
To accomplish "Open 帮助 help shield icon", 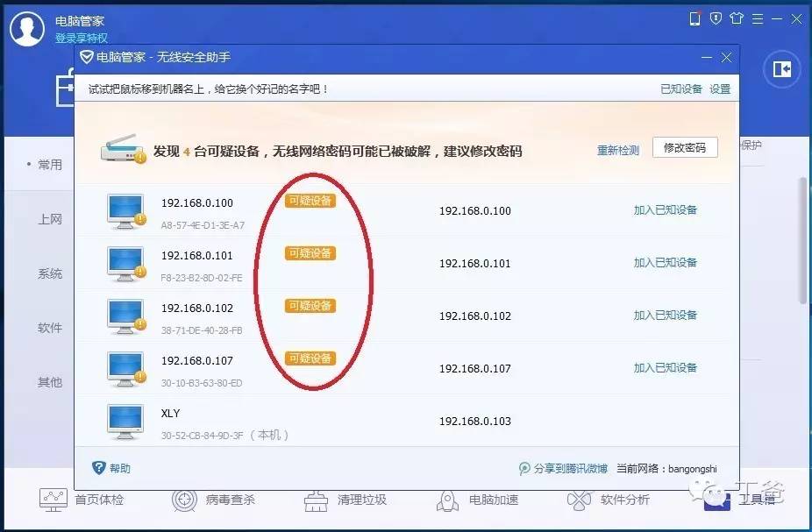I will pyautogui.click(x=98, y=468).
